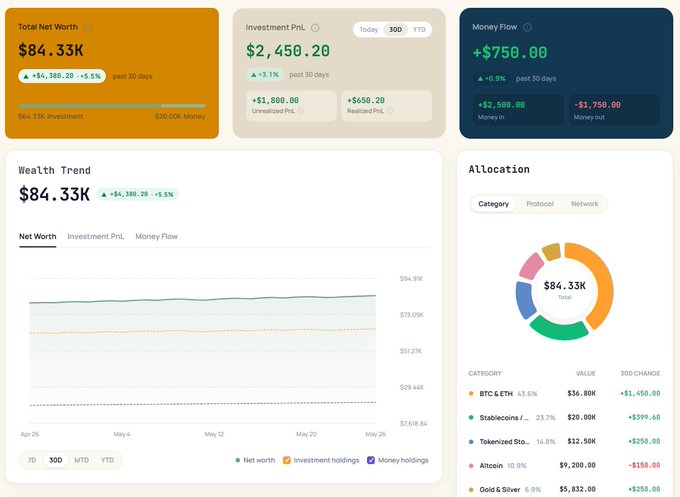Click the info icon beside Total Net Worth
Screen dimensions: 680x497
(x=88, y=27)
